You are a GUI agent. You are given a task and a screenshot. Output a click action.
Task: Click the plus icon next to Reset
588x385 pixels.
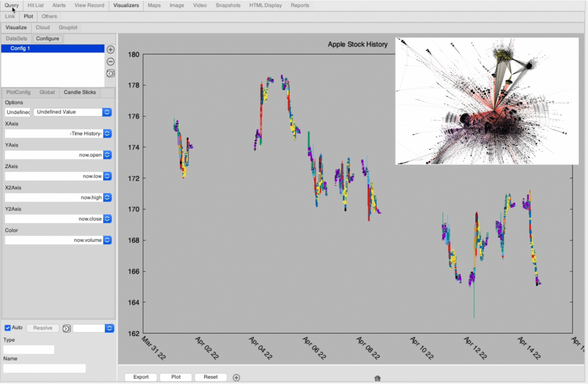click(x=236, y=377)
